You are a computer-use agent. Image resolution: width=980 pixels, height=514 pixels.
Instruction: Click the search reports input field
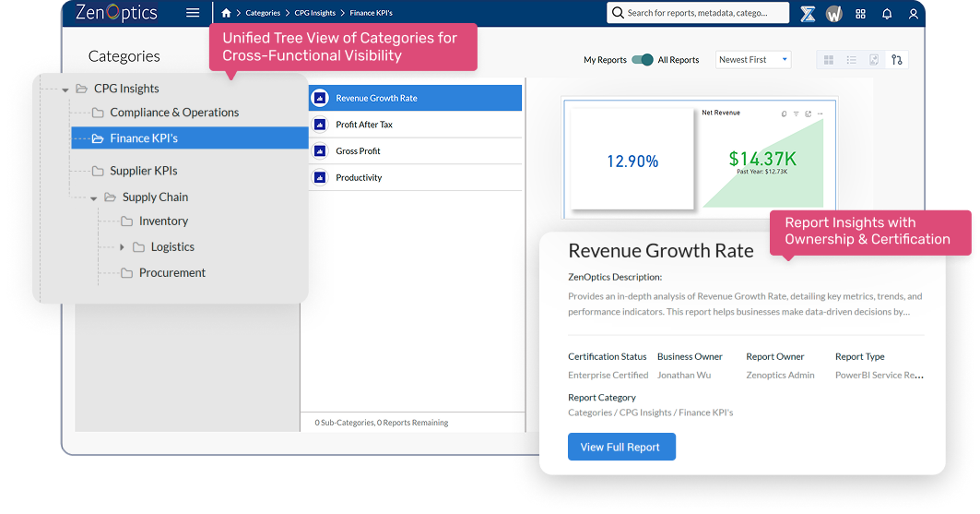point(701,13)
